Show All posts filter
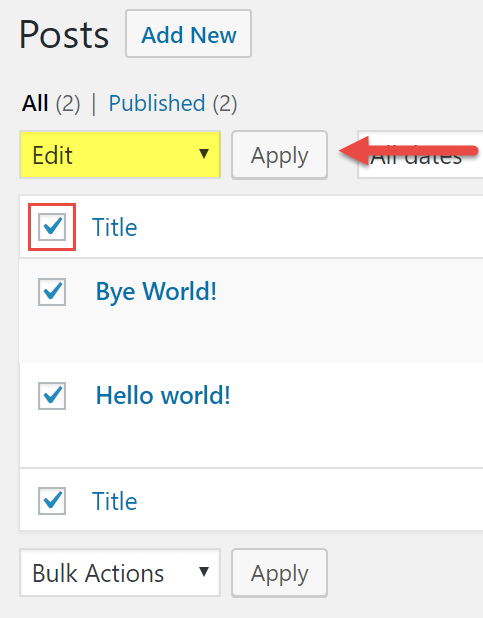The height and width of the screenshot is (618, 483). click(35, 103)
